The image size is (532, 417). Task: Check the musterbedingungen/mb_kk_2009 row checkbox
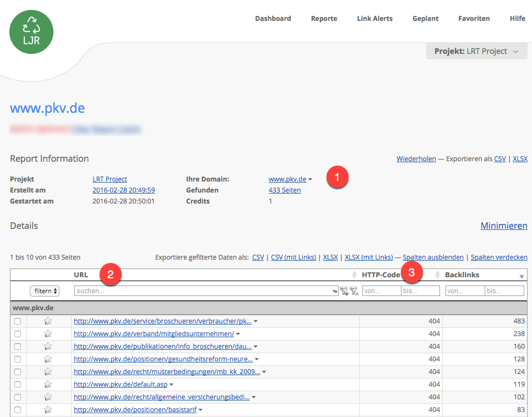(x=18, y=372)
